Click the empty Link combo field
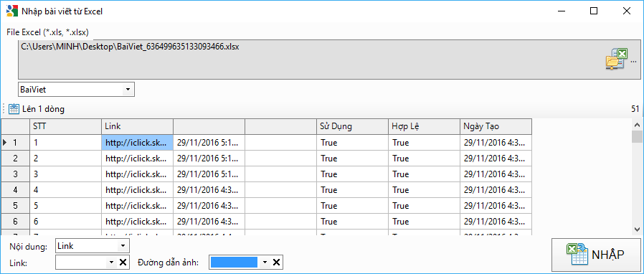 click(x=81, y=262)
